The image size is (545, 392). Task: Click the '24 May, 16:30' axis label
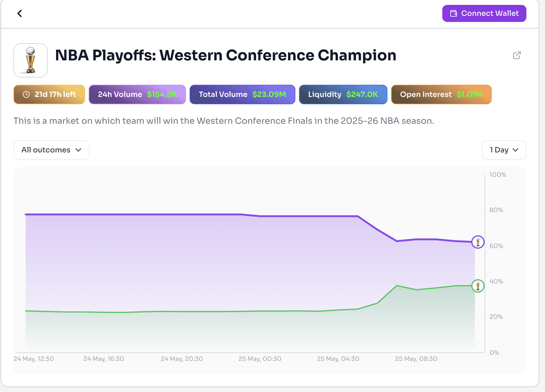click(x=104, y=359)
